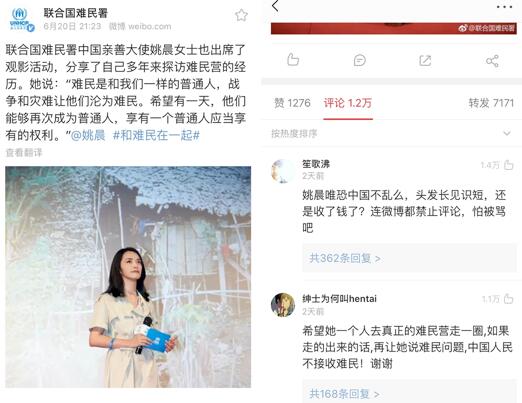
Task: Tap the favorite star icon on the post
Action: (x=241, y=15)
